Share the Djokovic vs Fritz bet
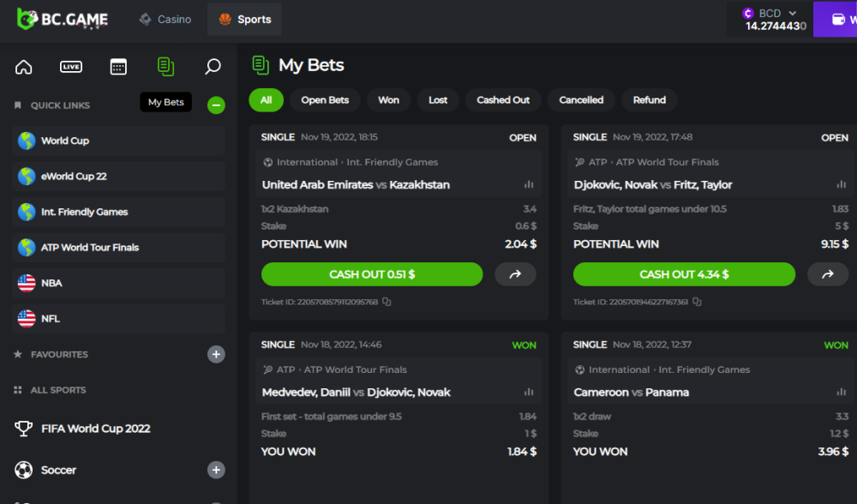This screenshot has height=504, width=857. 828,274
